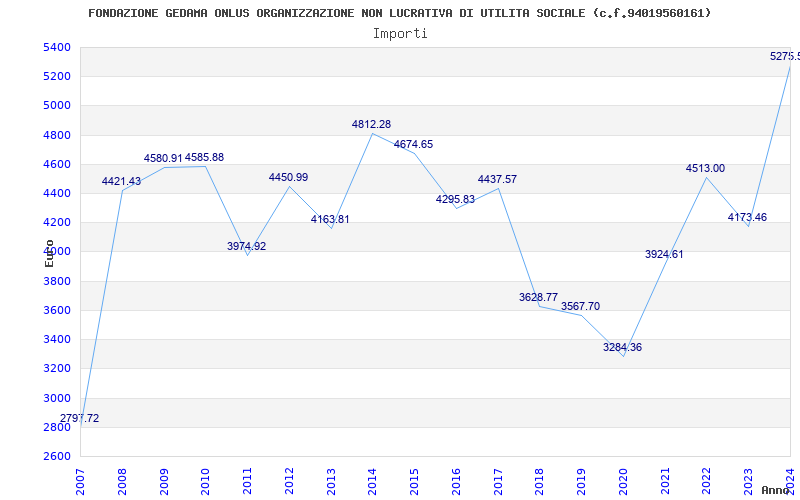Viewport: 800px width, 500px height.
Task: Click the x-axis year 2012
Action: coord(289,482)
